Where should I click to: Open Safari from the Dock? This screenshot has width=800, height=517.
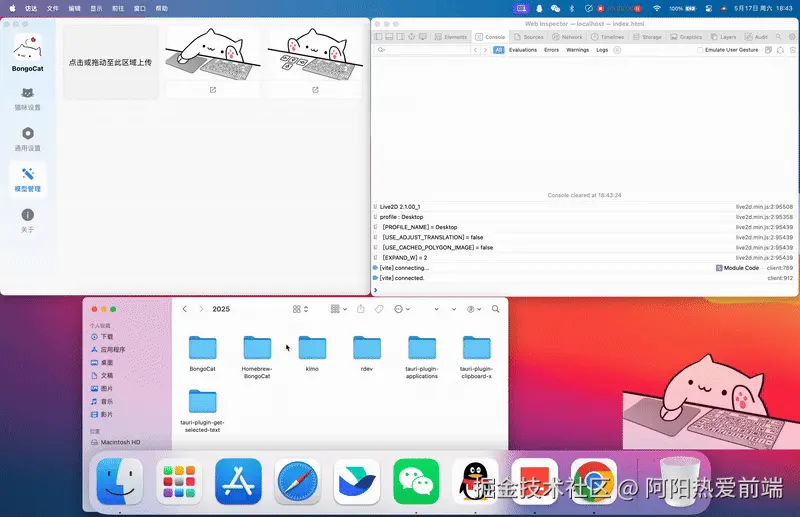[297, 481]
